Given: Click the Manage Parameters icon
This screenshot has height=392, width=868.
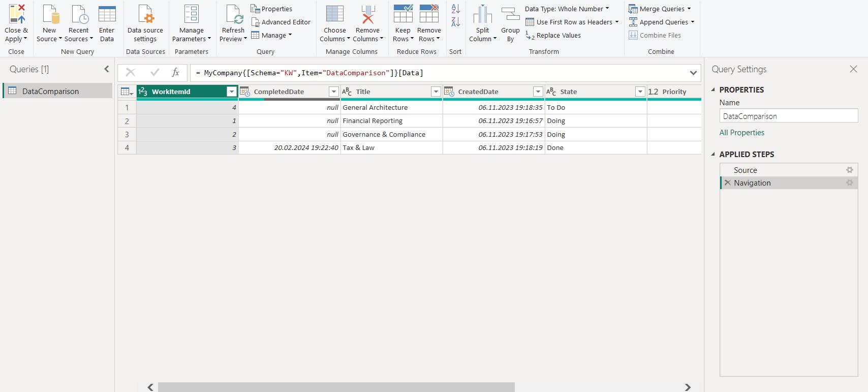Looking at the screenshot, I should [192, 14].
